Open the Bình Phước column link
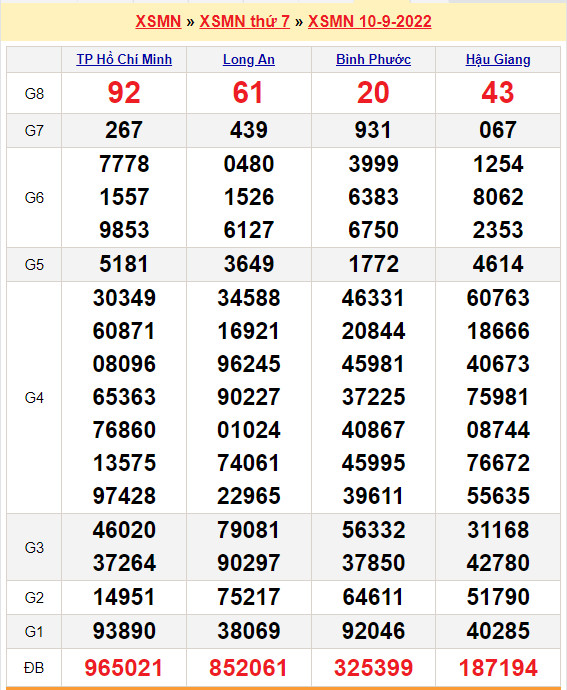The image size is (567, 690). 373,59
